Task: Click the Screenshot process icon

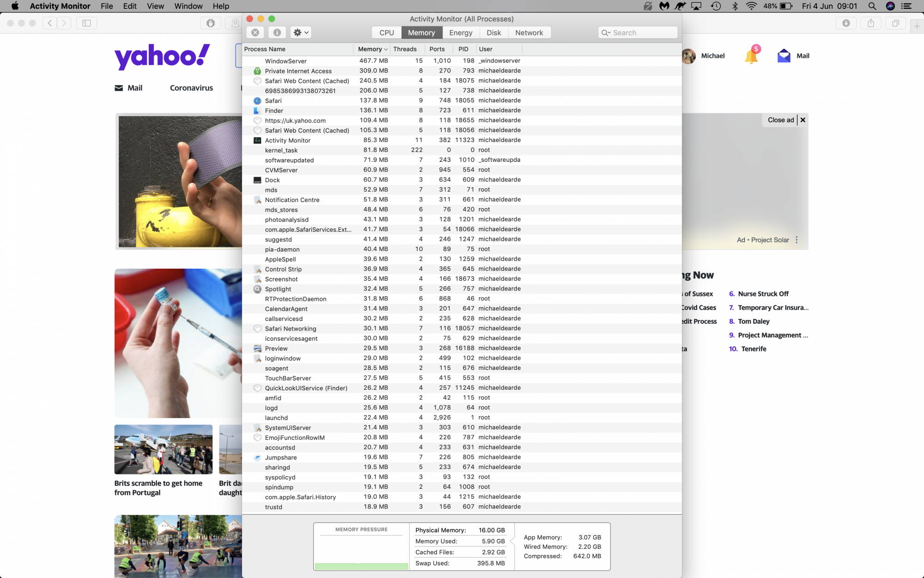Action: point(257,279)
